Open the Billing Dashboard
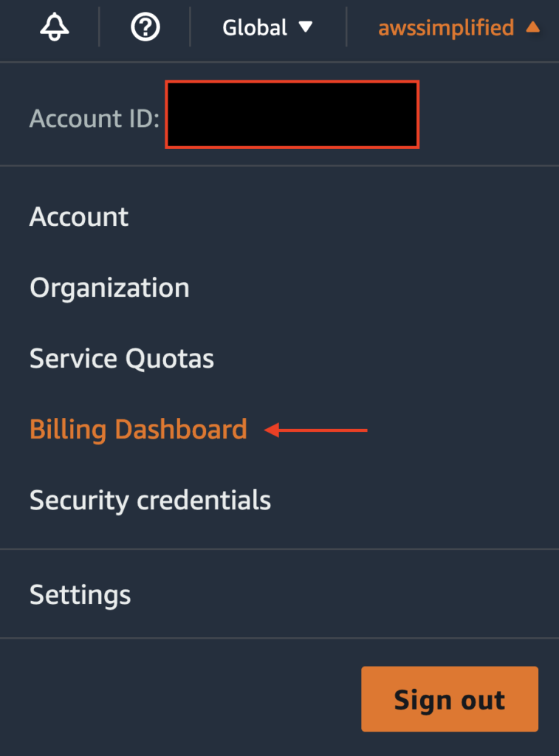 (x=138, y=430)
